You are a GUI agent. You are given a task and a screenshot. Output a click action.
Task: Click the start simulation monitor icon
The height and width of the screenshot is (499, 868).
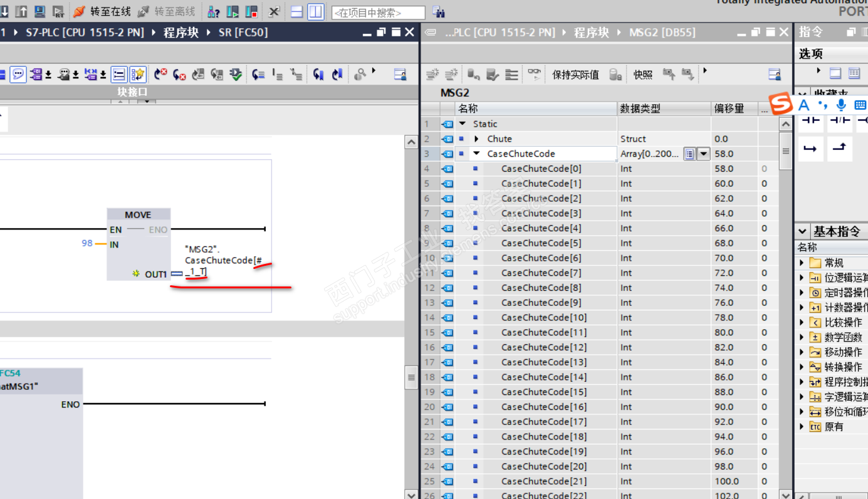(39, 11)
